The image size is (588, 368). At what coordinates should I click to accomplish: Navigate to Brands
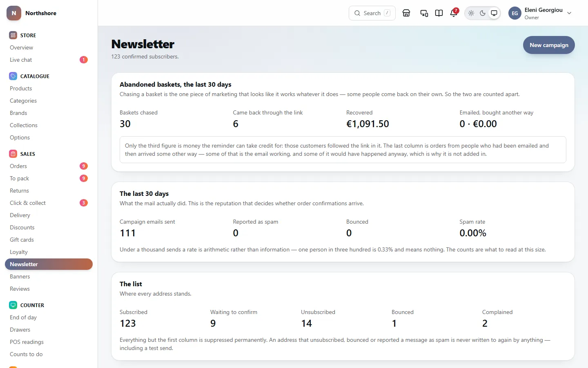pos(49,113)
